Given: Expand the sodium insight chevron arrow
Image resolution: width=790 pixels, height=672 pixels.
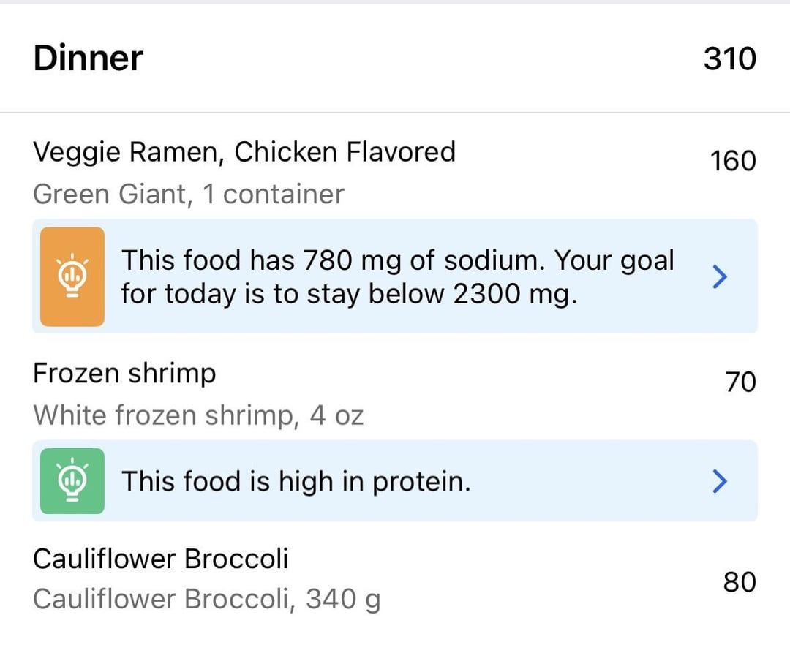Looking at the screenshot, I should coord(720,276).
